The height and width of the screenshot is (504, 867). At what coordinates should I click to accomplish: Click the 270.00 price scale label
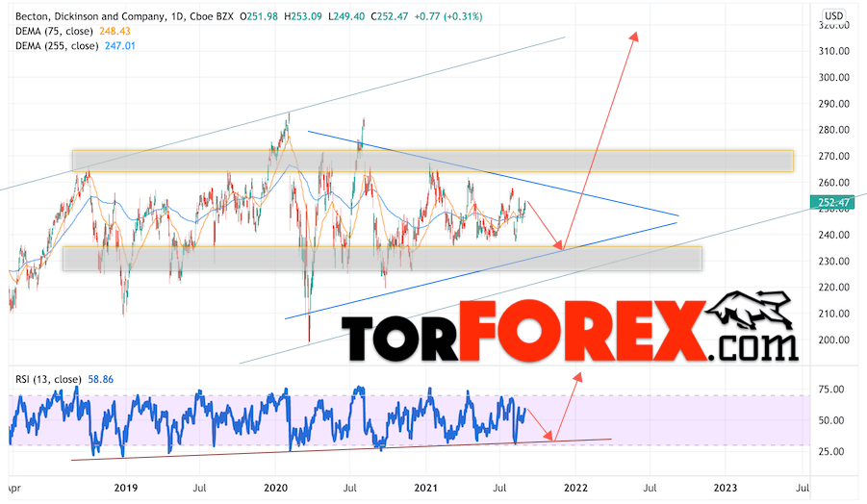point(834,156)
